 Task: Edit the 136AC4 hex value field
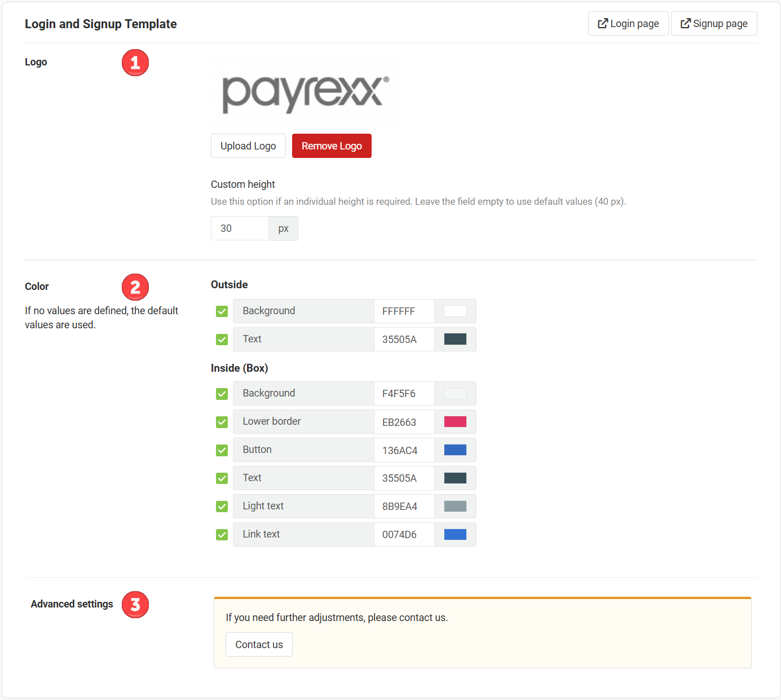(404, 450)
